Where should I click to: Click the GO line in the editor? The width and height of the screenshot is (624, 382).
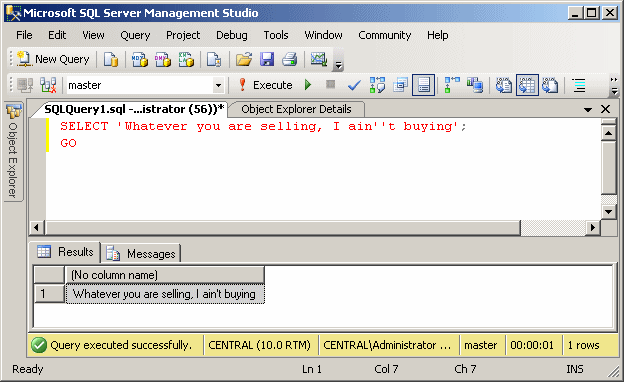68,143
